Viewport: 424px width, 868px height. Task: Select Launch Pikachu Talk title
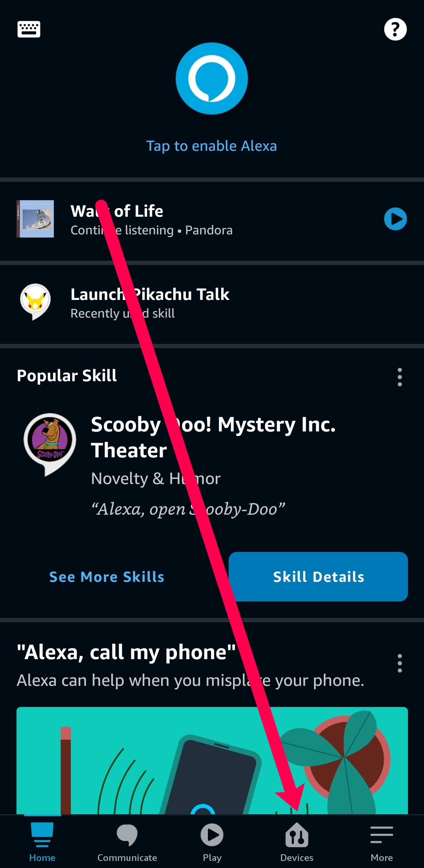(x=150, y=294)
